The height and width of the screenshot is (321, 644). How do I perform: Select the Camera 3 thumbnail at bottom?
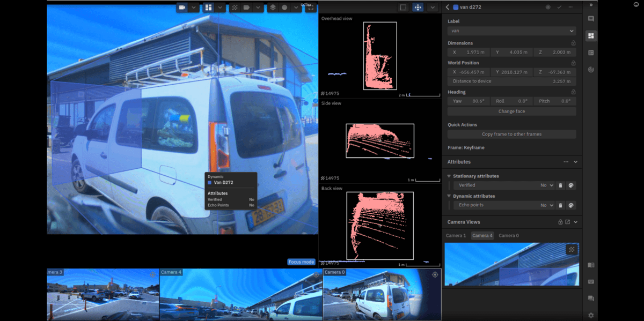tap(103, 295)
